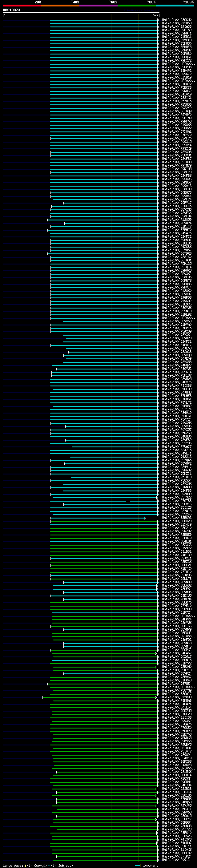Select the UniRef100_Q9LPW0 label
This screenshot has height=868, width=197.
pos(176,67)
